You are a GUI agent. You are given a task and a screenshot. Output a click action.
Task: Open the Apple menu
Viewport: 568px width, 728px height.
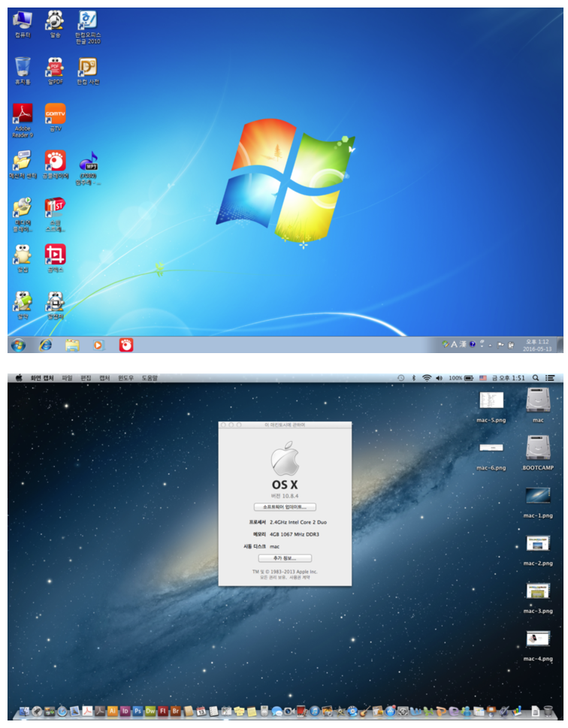pos(18,378)
